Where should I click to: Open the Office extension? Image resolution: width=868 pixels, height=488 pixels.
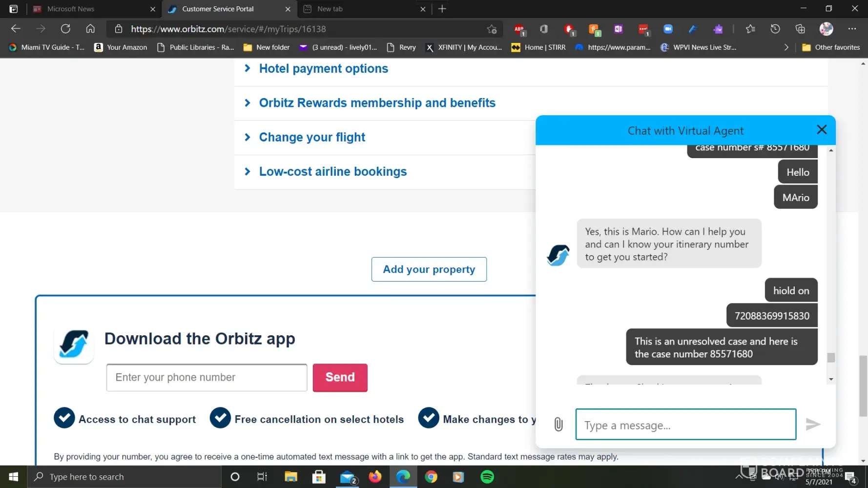pos(544,29)
